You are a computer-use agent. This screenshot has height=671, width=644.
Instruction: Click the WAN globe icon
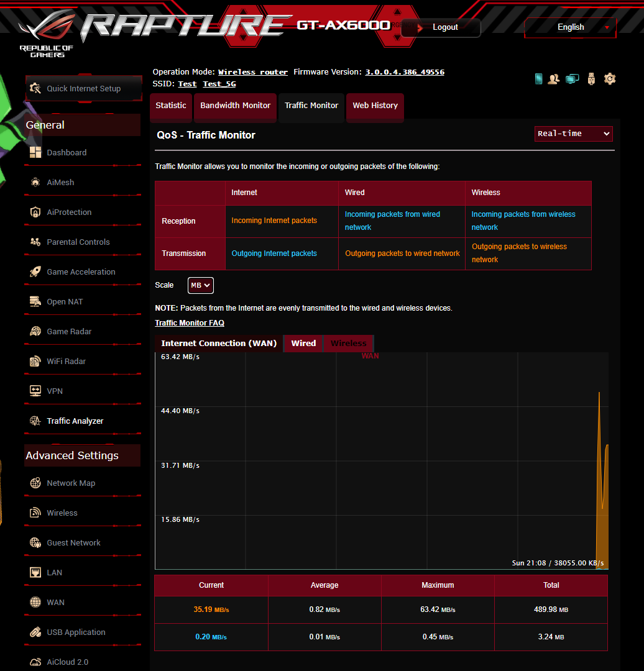click(35, 602)
